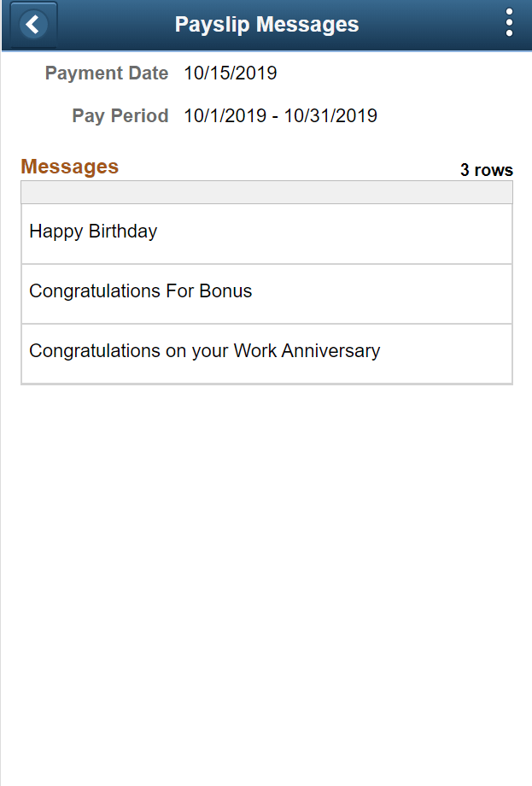Click the Payment Date value 10/15/2019
Screen dimensions: 532x786
(231, 73)
